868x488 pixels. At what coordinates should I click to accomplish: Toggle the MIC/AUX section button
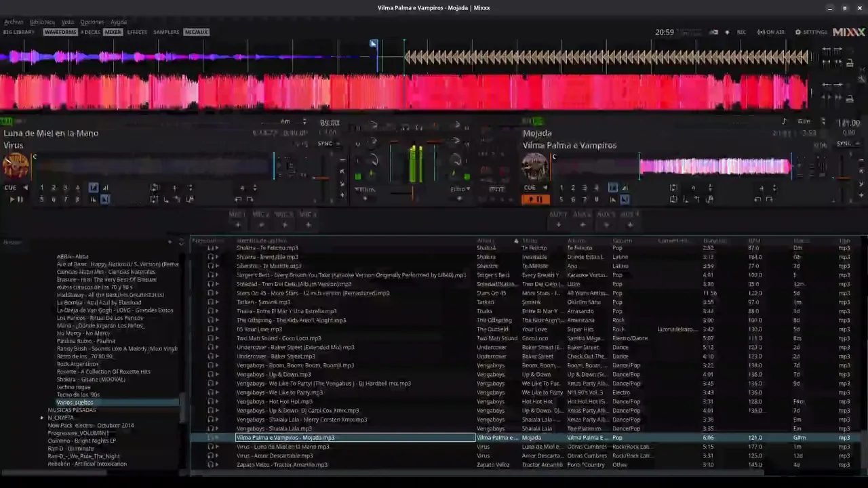[x=196, y=32]
